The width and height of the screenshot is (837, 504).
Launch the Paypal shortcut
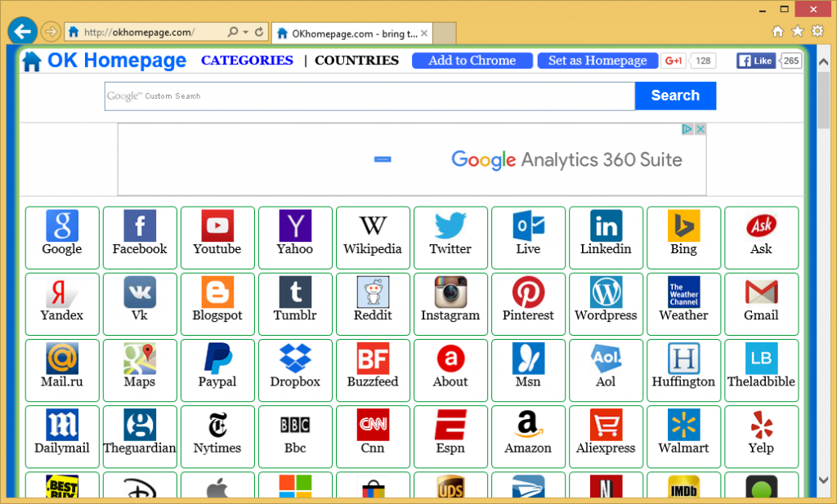(217, 359)
